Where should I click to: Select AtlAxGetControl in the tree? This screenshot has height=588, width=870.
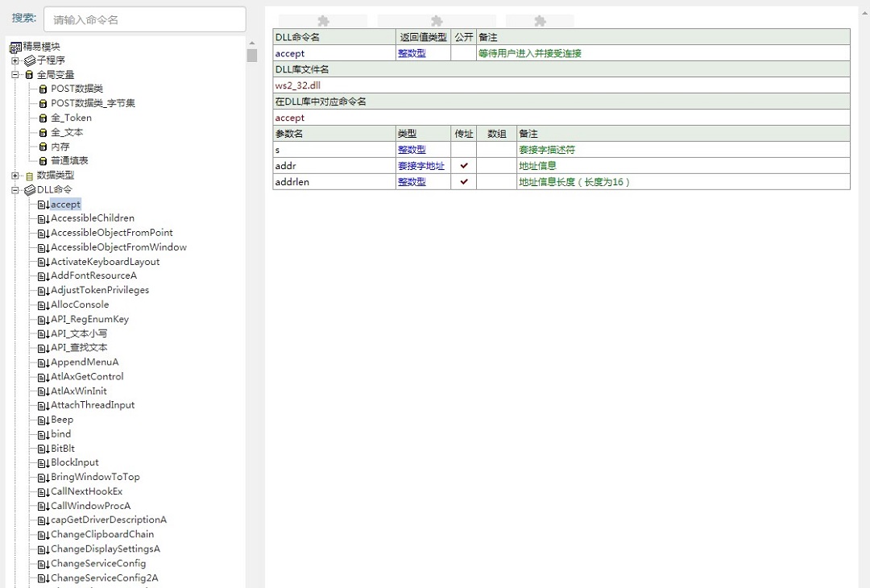(87, 377)
